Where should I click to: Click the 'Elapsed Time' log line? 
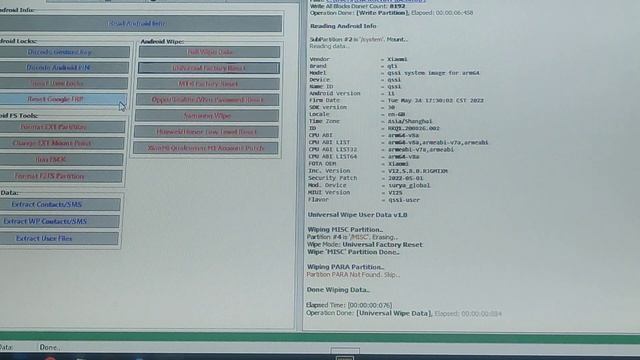tap(349, 305)
